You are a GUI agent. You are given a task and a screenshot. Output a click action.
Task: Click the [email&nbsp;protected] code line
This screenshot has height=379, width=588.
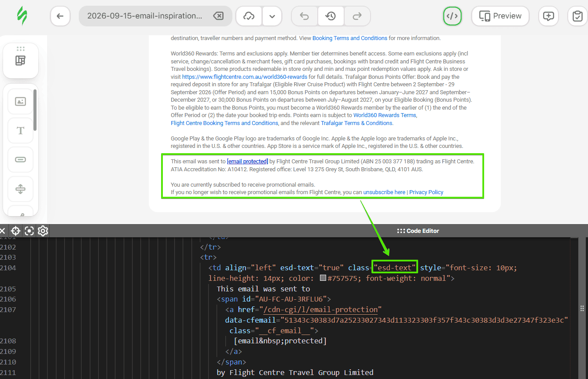pos(280,341)
